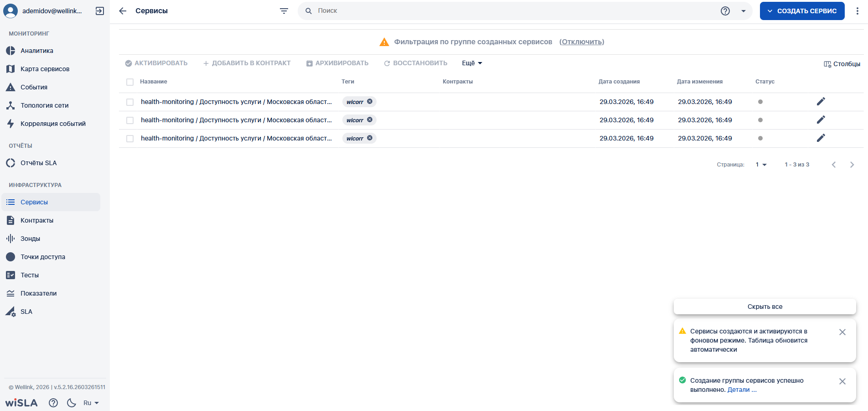Navigate to Контракты in the sidebar
This screenshot has width=868, height=411.
pyautogui.click(x=51, y=220)
